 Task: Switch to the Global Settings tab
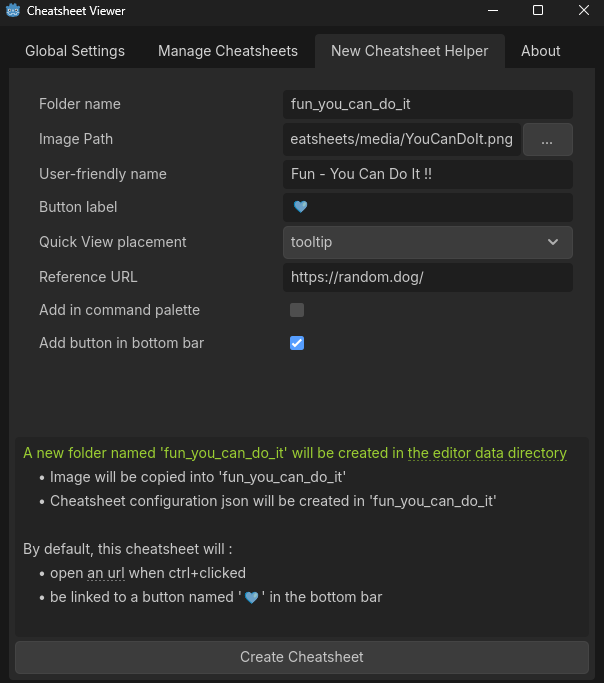[x=75, y=51]
